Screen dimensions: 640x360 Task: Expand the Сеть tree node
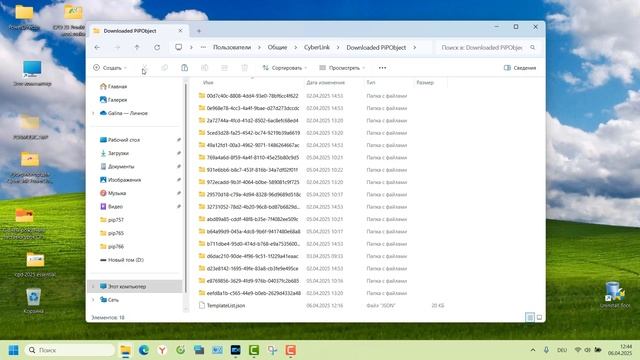(x=93, y=300)
